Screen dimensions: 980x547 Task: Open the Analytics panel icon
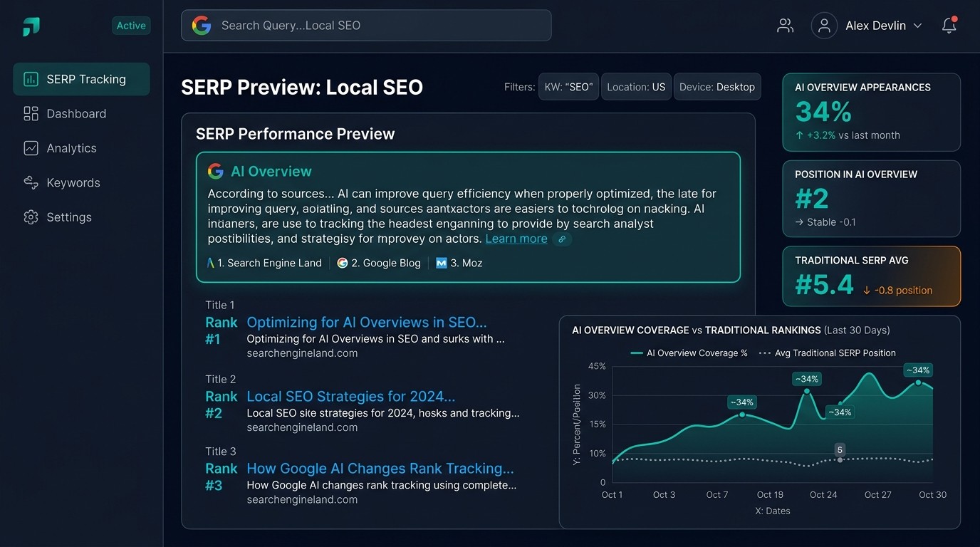click(30, 148)
